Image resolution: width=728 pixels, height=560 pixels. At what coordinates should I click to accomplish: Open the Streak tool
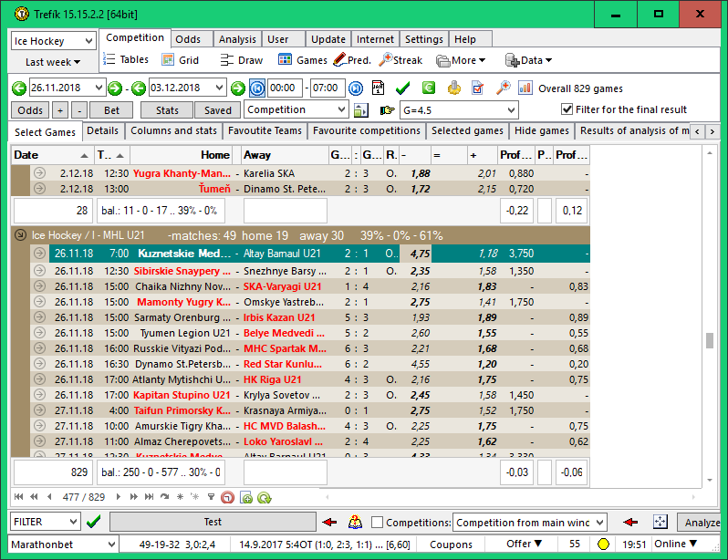(400, 60)
